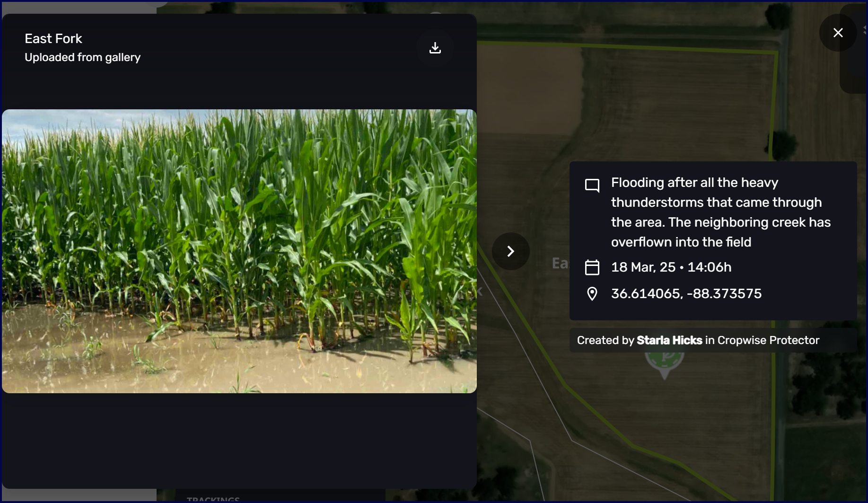Go to the next photo arrow
The height and width of the screenshot is (503, 868).
(510, 251)
